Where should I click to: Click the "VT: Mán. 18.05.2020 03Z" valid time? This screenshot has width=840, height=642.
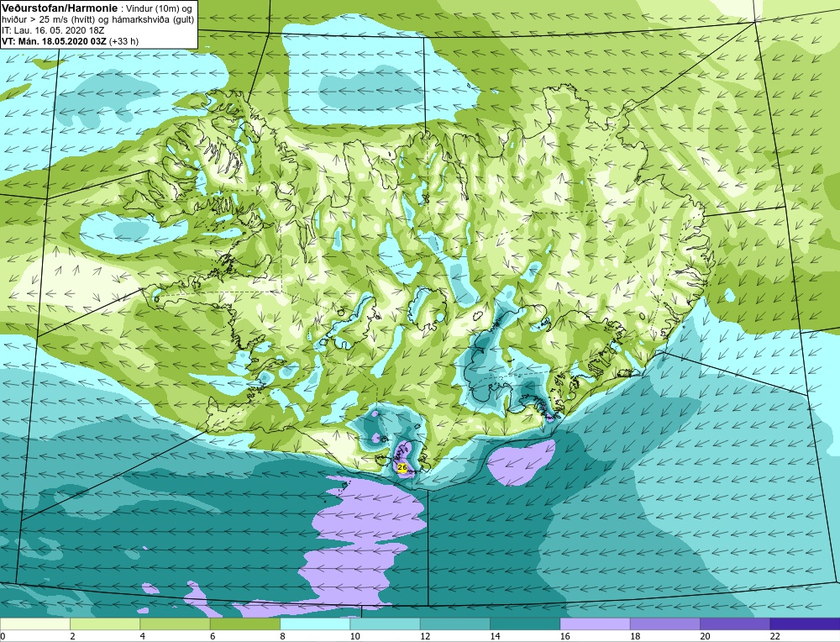[54, 41]
